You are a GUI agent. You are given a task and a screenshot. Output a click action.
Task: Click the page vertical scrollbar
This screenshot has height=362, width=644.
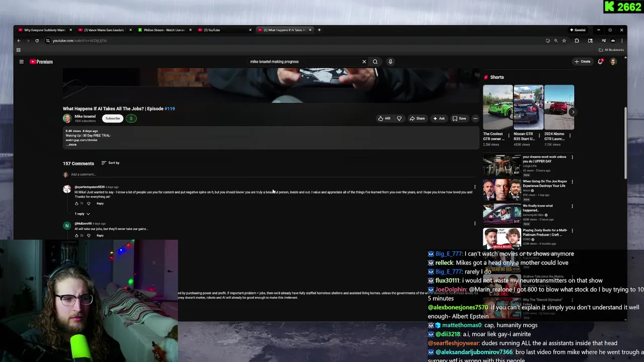click(x=625, y=143)
